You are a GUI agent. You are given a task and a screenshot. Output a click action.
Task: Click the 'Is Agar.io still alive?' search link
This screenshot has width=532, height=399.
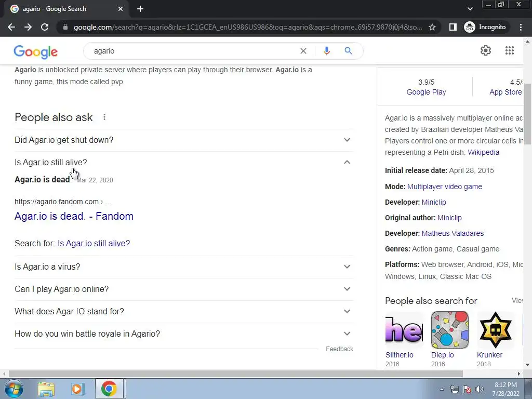click(94, 244)
